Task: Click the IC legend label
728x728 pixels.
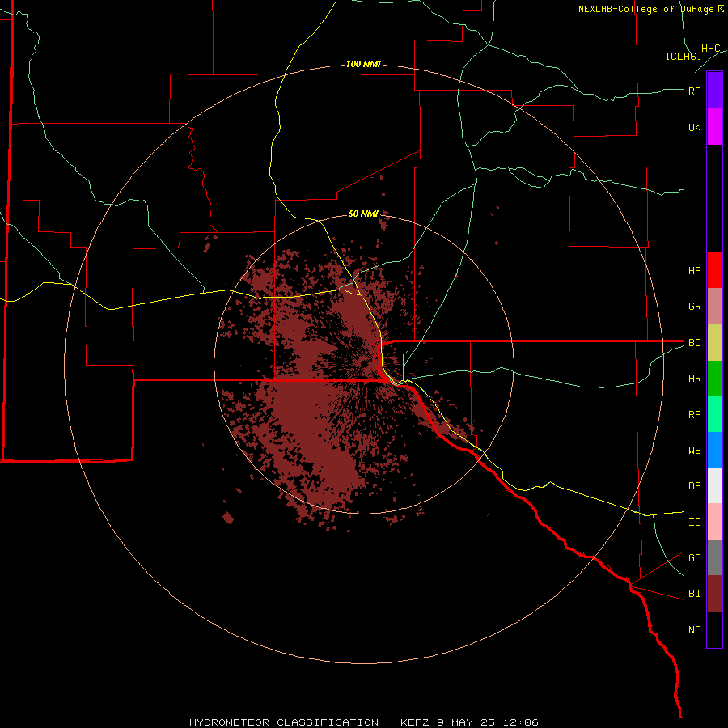Action: [694, 523]
